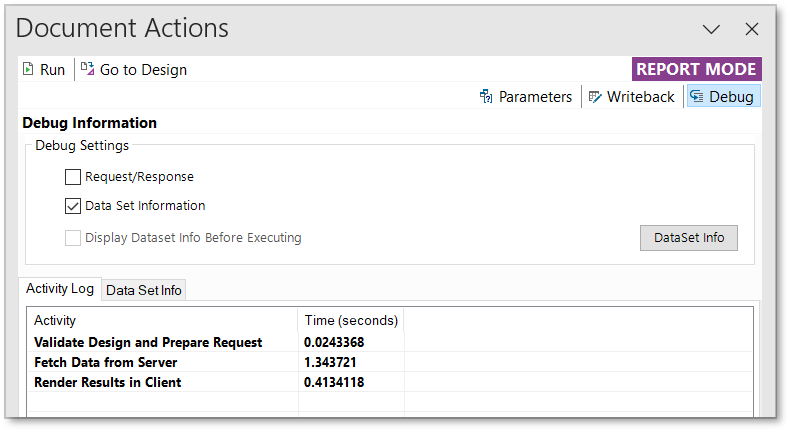Click the Time (seconds) column header
The width and height of the screenshot is (790, 432).
[x=351, y=321]
